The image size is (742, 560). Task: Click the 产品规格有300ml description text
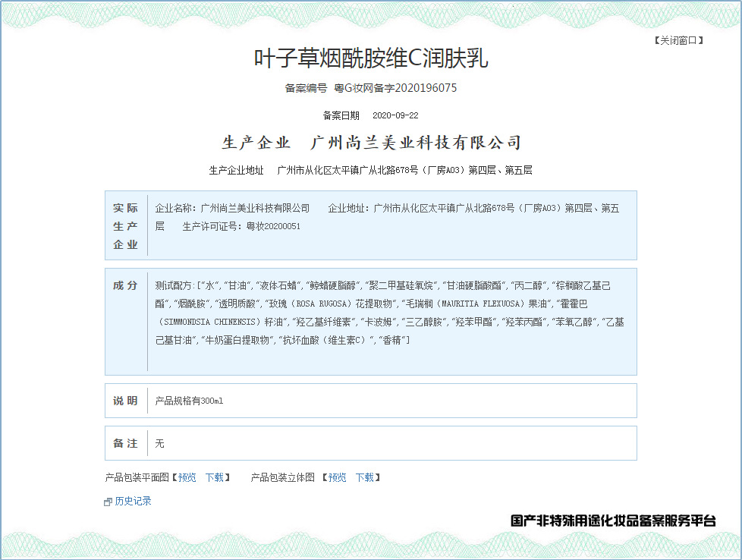point(189,401)
